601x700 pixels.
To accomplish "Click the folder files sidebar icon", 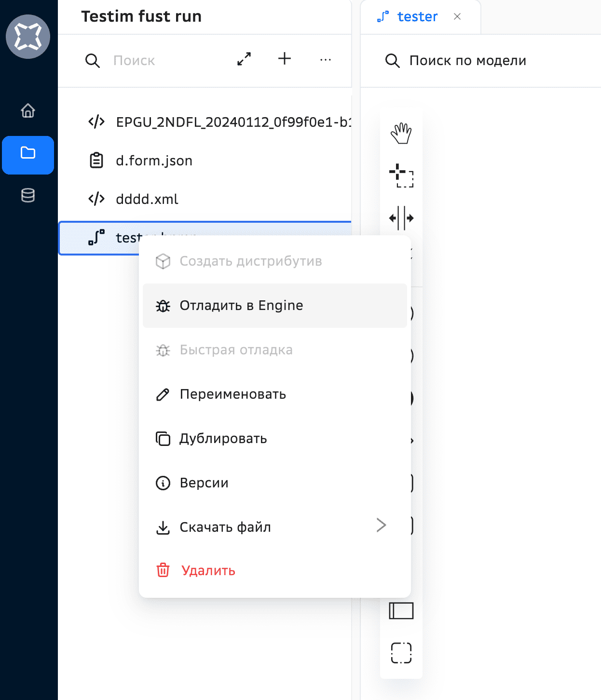I will (28, 153).
